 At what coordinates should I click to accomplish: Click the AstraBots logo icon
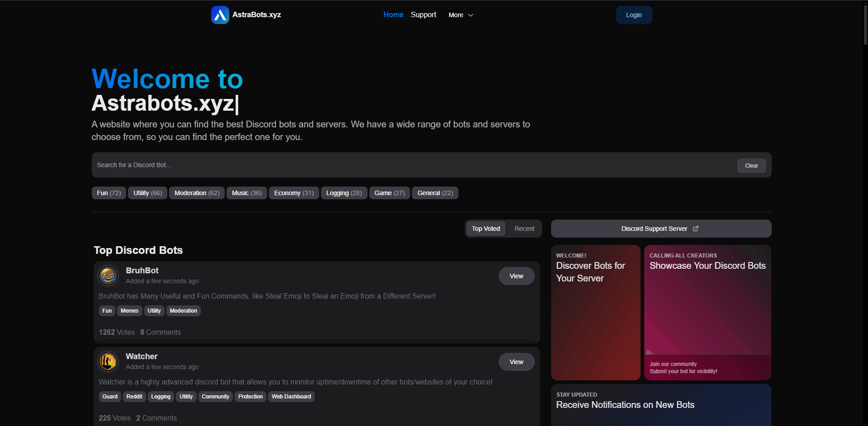click(x=220, y=15)
